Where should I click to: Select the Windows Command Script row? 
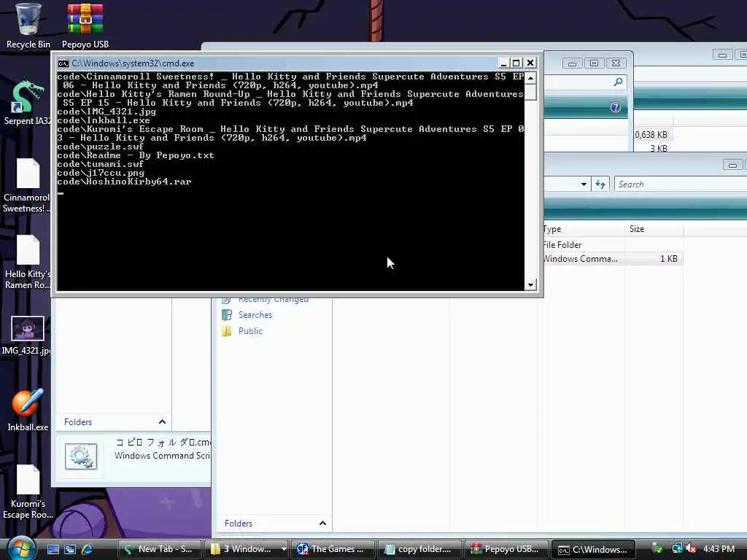tap(613, 259)
